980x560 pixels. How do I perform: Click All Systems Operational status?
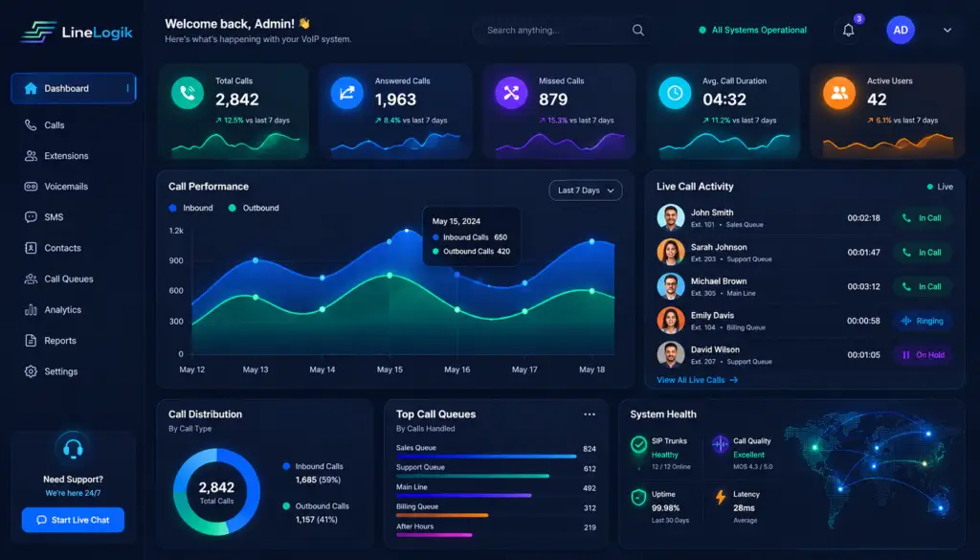(752, 30)
